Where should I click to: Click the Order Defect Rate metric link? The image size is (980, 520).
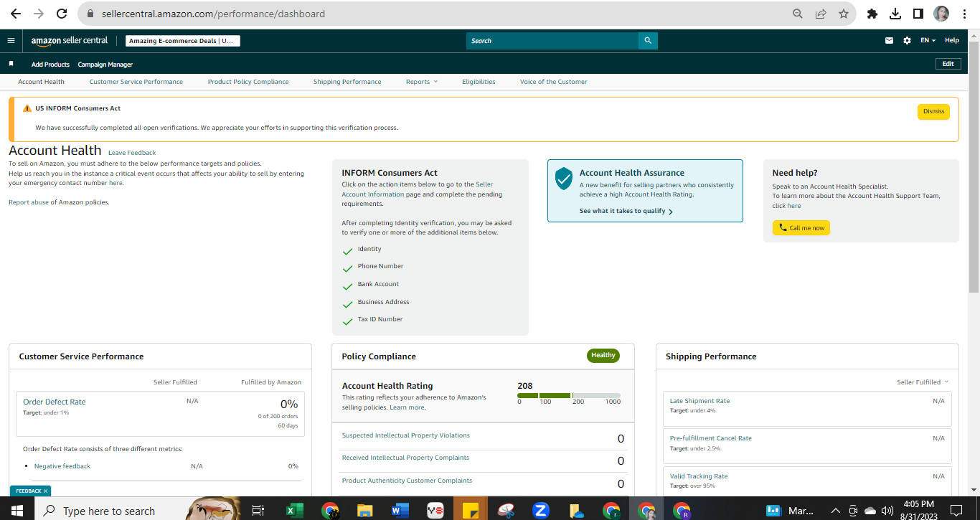(54, 402)
